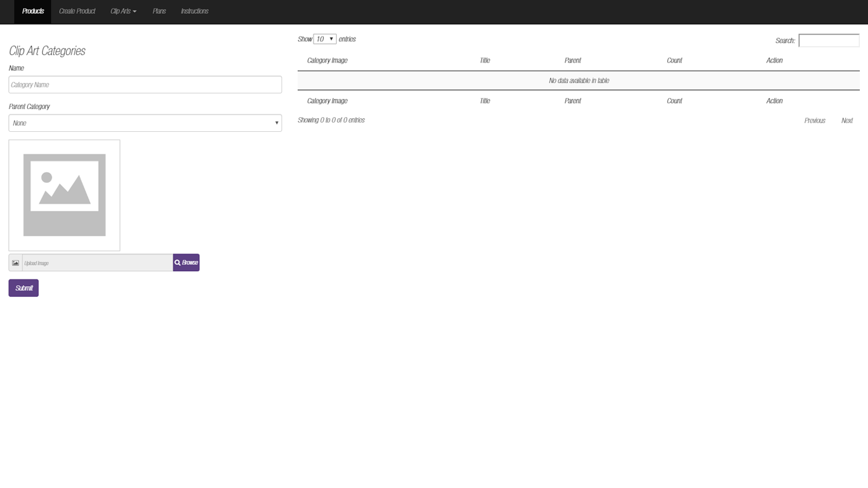Expand the Parent Category dropdown
Image resolution: width=868 pixels, height=488 pixels.
tap(145, 123)
